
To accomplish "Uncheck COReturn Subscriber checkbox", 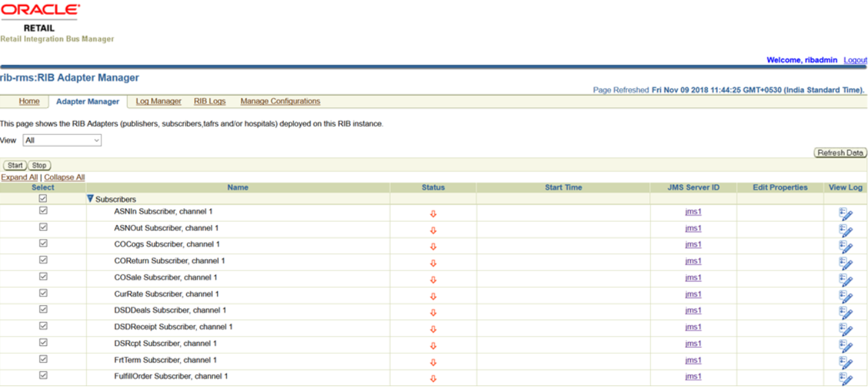I will pos(43,260).
